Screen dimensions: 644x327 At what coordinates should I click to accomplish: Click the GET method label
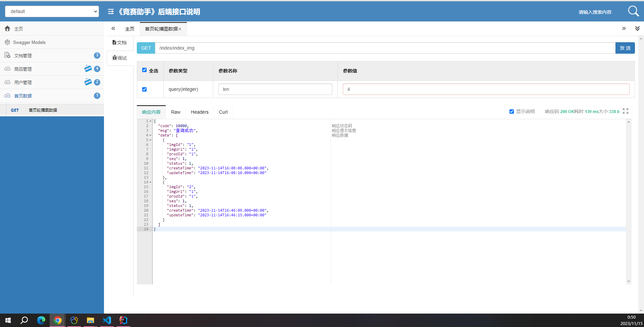click(146, 48)
